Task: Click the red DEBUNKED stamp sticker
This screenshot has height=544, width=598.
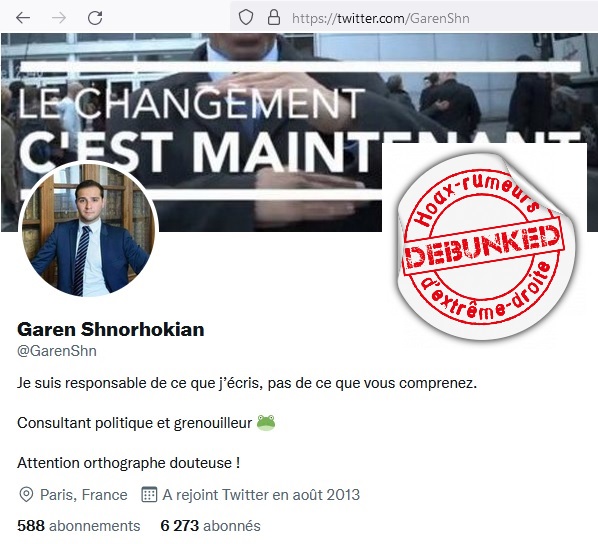Action: tap(484, 246)
